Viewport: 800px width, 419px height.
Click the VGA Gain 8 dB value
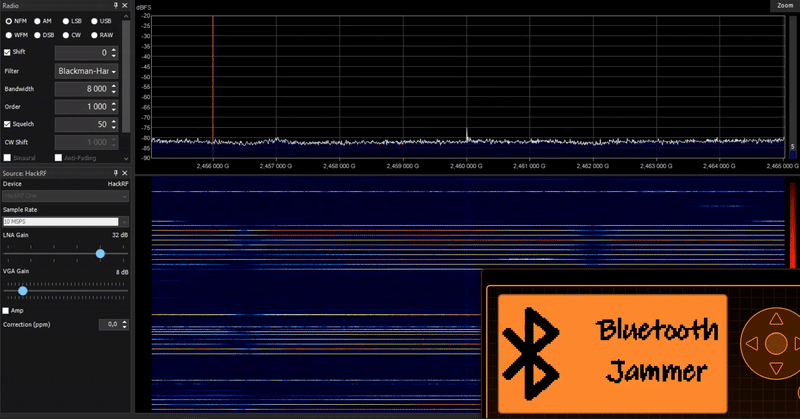pyautogui.click(x=122, y=272)
